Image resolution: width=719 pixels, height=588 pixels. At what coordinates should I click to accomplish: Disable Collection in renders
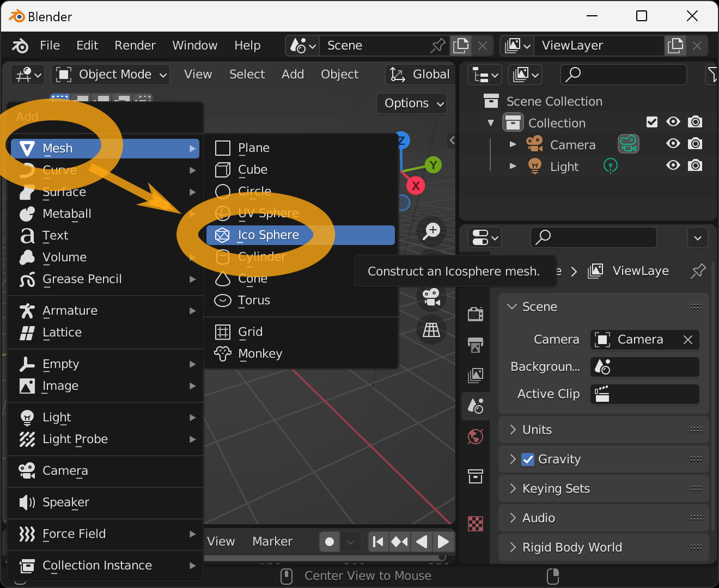(x=695, y=122)
